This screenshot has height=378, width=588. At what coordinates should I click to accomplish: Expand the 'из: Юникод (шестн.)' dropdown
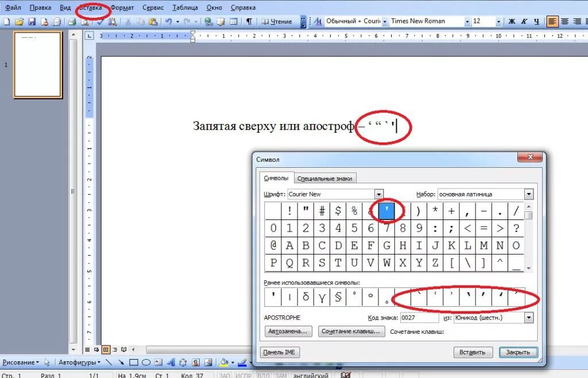point(529,318)
